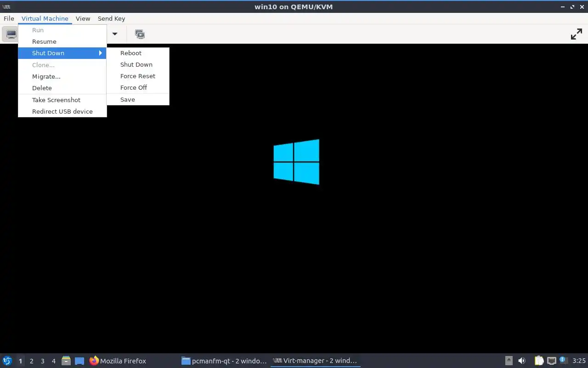Switch to desktop 3 in pager
The image size is (588, 368).
(x=42, y=361)
